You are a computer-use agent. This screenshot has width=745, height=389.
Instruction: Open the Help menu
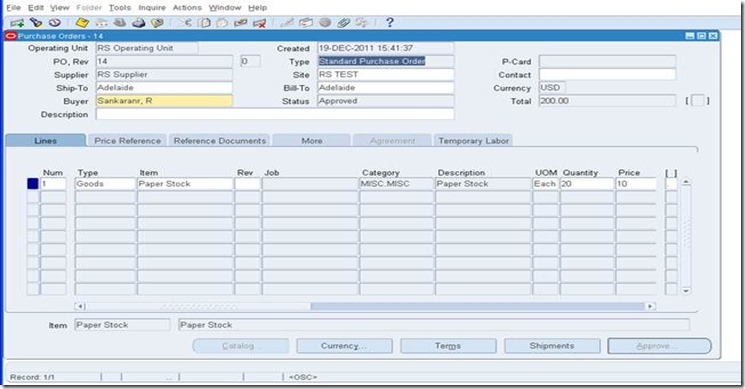tap(258, 8)
